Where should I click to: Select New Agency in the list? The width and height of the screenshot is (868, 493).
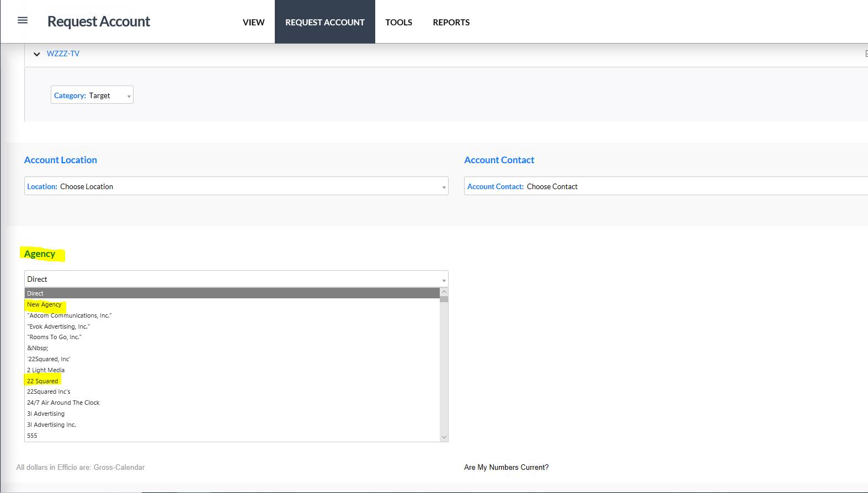(232, 304)
